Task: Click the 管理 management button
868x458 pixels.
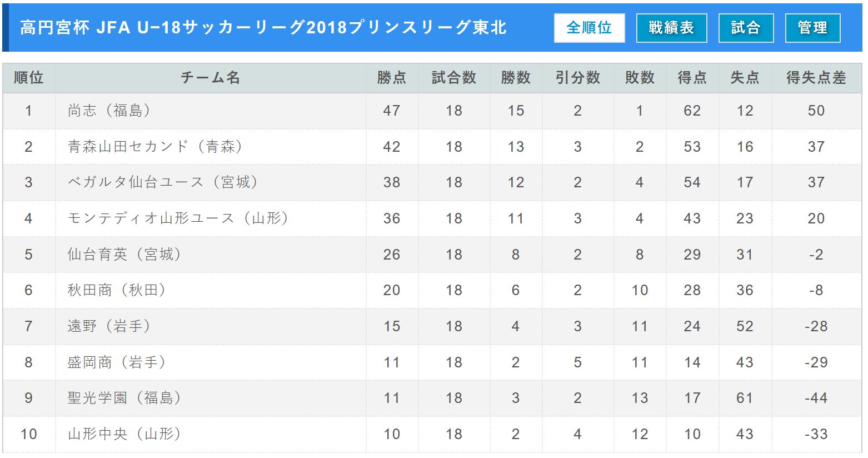Action: click(812, 28)
